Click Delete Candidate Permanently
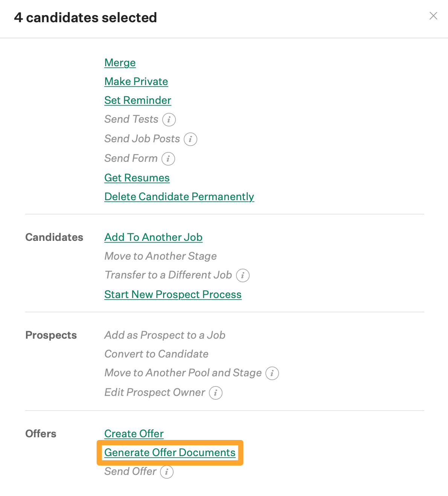This screenshot has width=448, height=496. 179,197
